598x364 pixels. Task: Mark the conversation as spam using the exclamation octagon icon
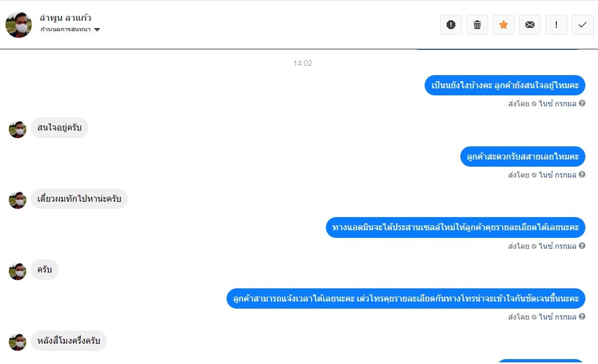click(x=451, y=25)
